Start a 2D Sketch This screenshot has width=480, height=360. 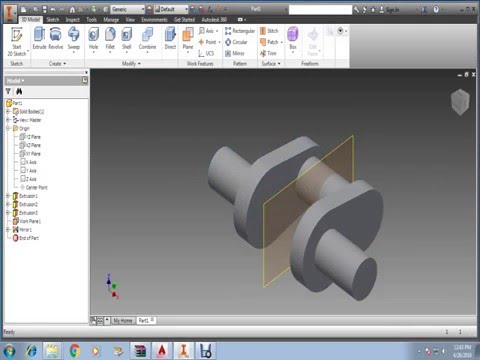pyautogui.click(x=17, y=42)
